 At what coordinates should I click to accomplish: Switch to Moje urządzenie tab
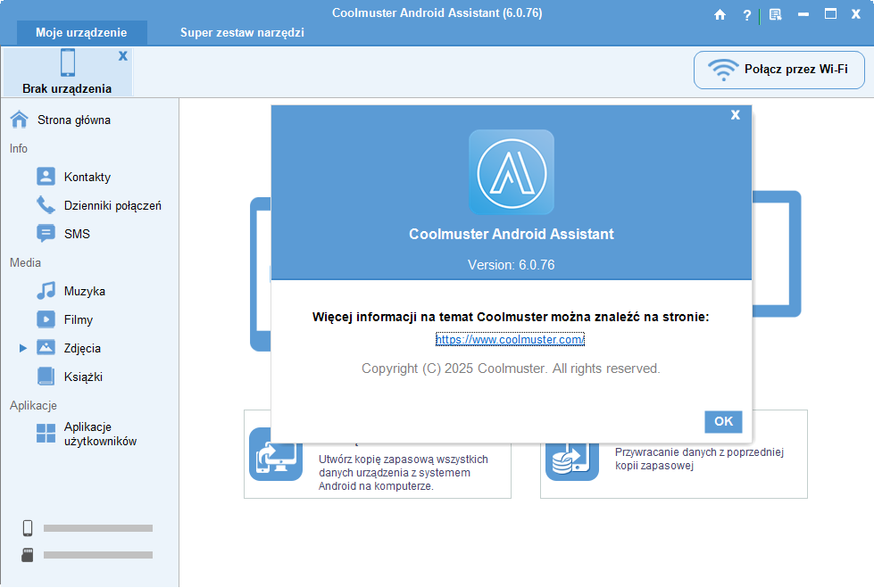(x=81, y=32)
